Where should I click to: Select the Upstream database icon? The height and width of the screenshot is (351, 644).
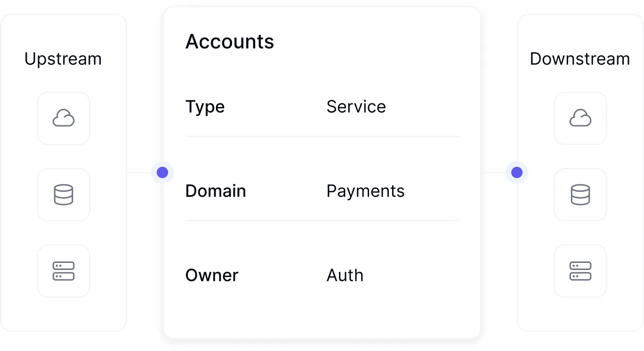[64, 195]
